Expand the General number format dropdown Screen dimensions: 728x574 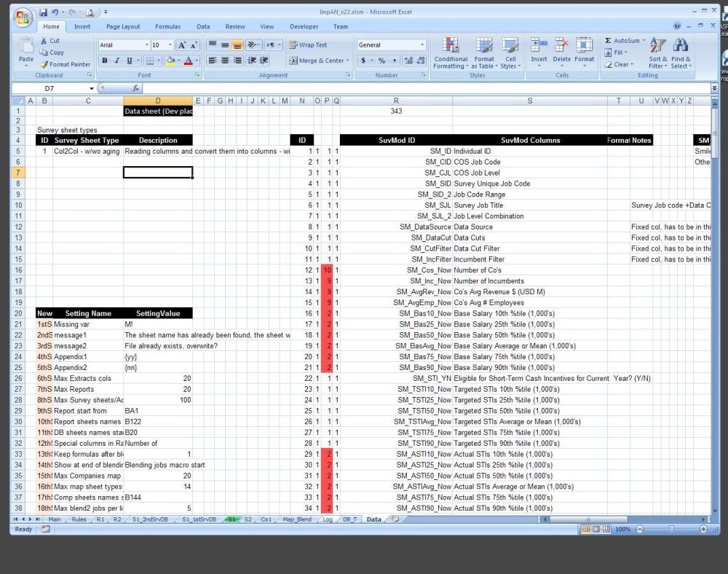click(x=422, y=44)
